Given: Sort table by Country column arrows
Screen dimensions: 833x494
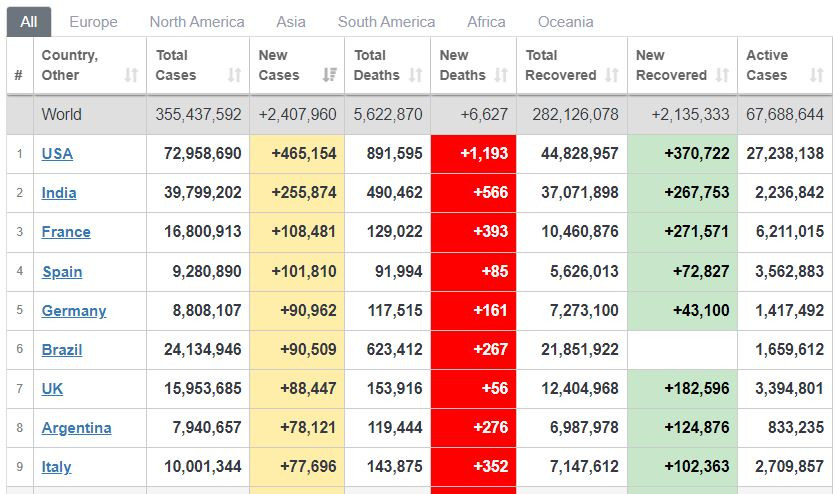Looking at the screenshot, I should [131, 75].
